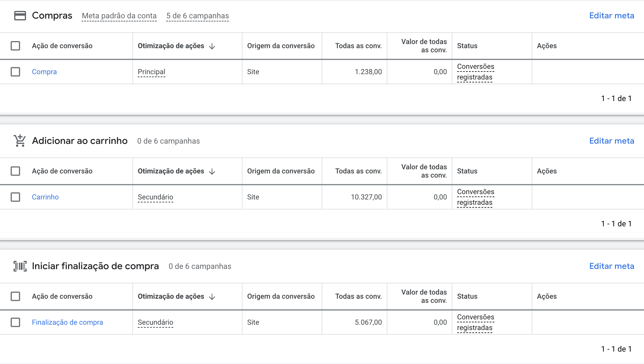Check the Compra conversion row

coord(15,72)
